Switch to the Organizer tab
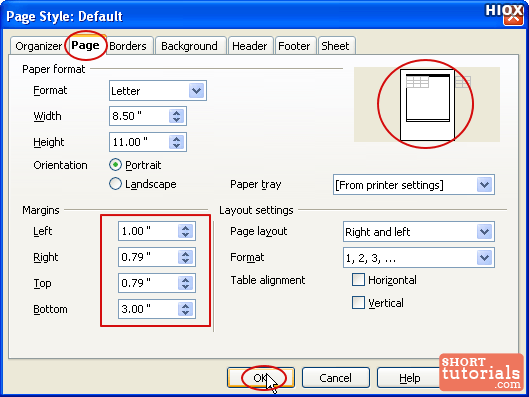Screen dimensions: 529x397 (38, 46)
